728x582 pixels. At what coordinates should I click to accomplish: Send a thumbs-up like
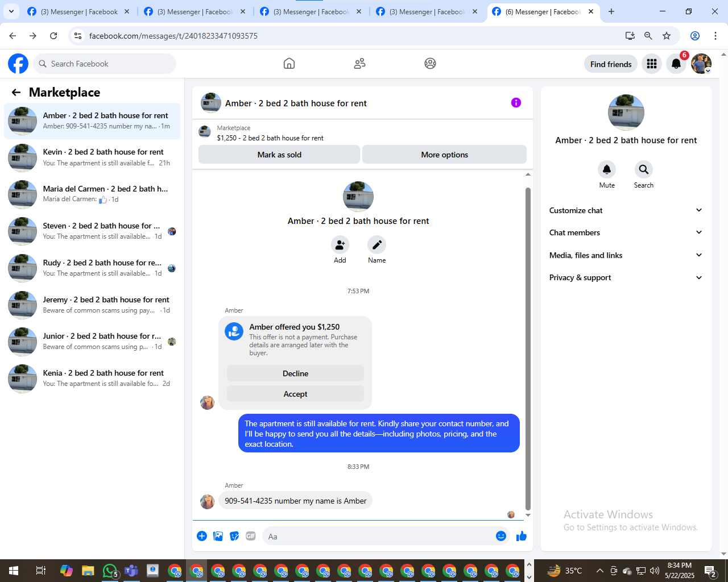click(522, 536)
